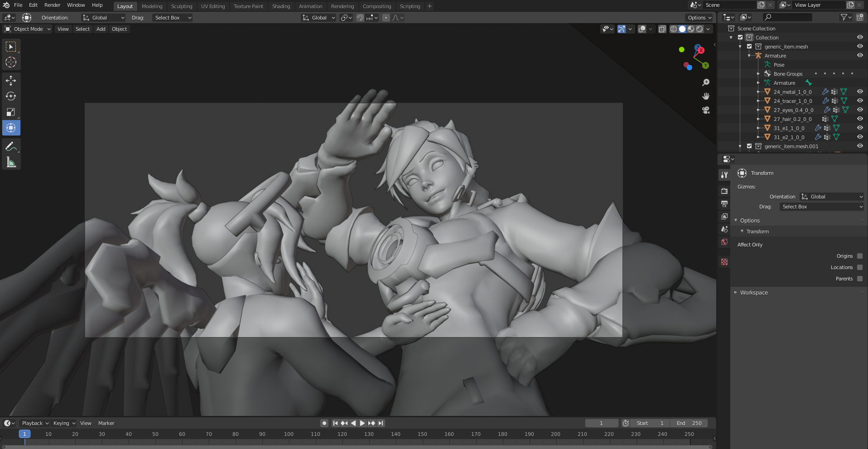Open the Scene properties tab

coord(724,229)
